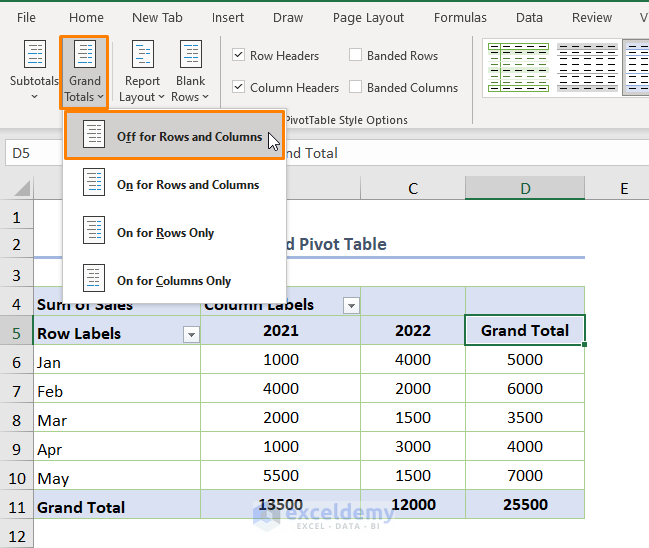Choose On for Columns Only
The image size is (649, 548).
coord(174,280)
